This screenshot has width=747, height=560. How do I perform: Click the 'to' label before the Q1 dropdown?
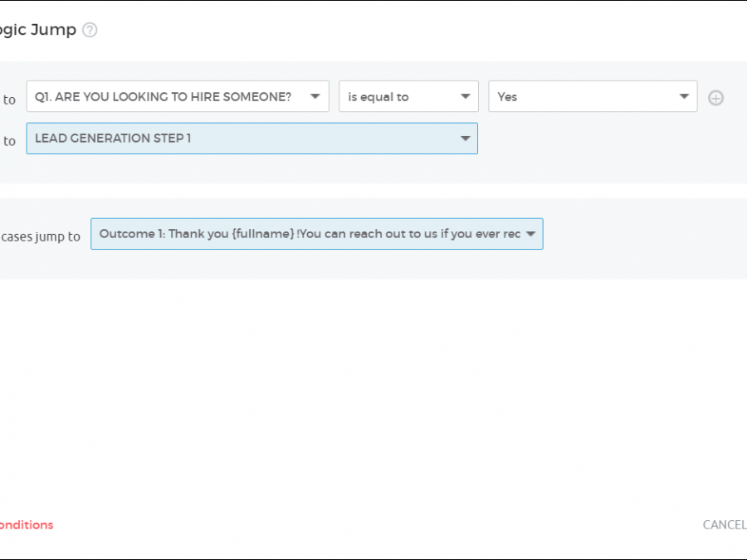click(x=9, y=100)
